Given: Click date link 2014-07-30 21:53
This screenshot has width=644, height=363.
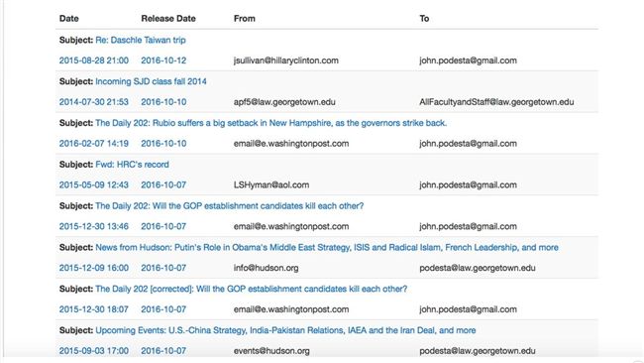Looking at the screenshot, I should (94, 102).
